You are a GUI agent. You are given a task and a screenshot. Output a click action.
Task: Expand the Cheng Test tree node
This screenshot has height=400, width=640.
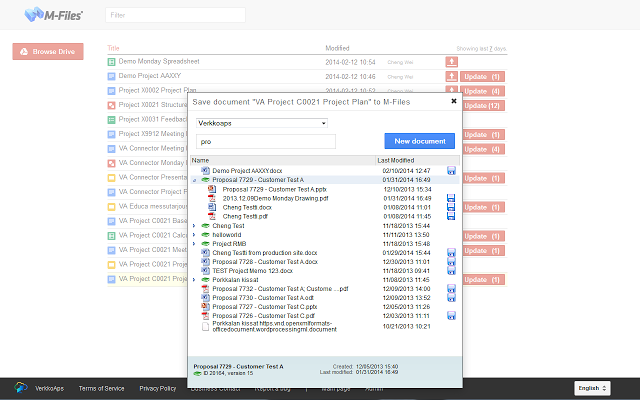coord(194,225)
